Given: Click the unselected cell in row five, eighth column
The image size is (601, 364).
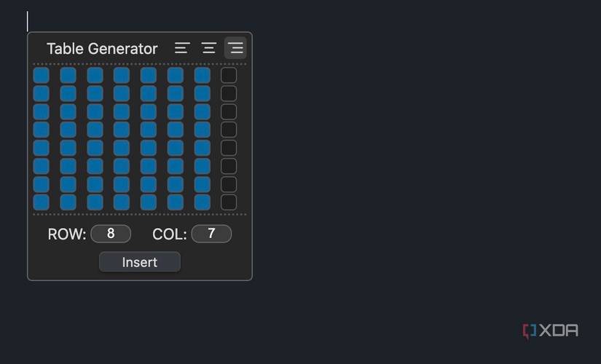Looking at the screenshot, I should (229, 148).
